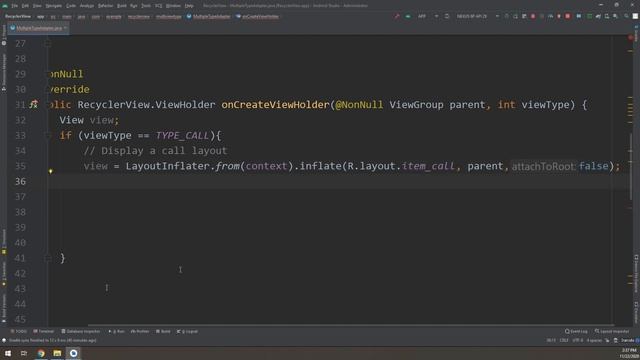Open the Structure side panel
The width and height of the screenshot is (640, 360).
point(4,243)
